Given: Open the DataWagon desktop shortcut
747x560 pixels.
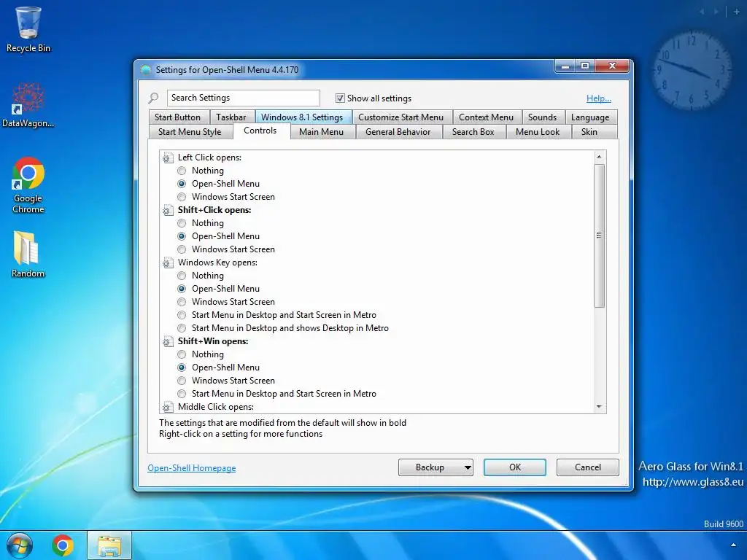Looking at the screenshot, I should (x=28, y=106).
